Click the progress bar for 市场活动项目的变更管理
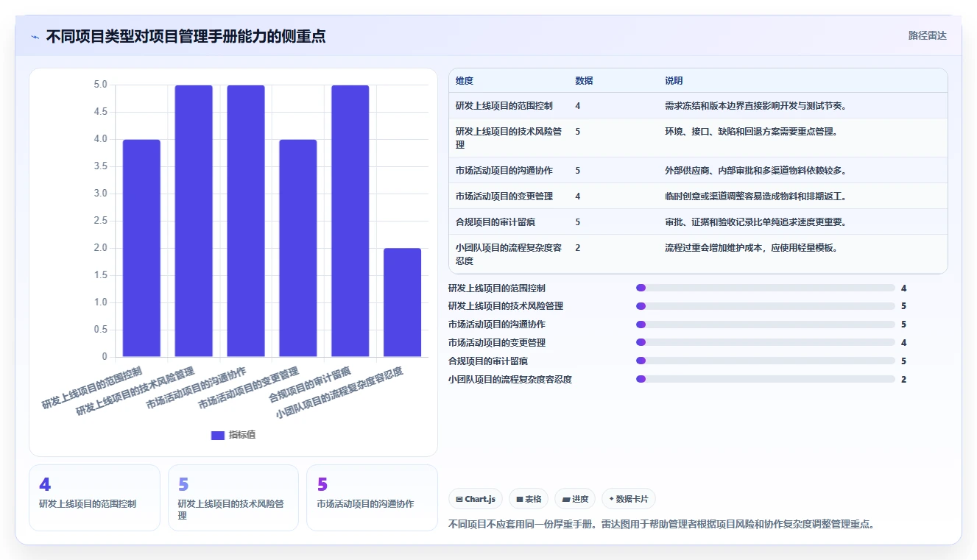 tap(766, 343)
